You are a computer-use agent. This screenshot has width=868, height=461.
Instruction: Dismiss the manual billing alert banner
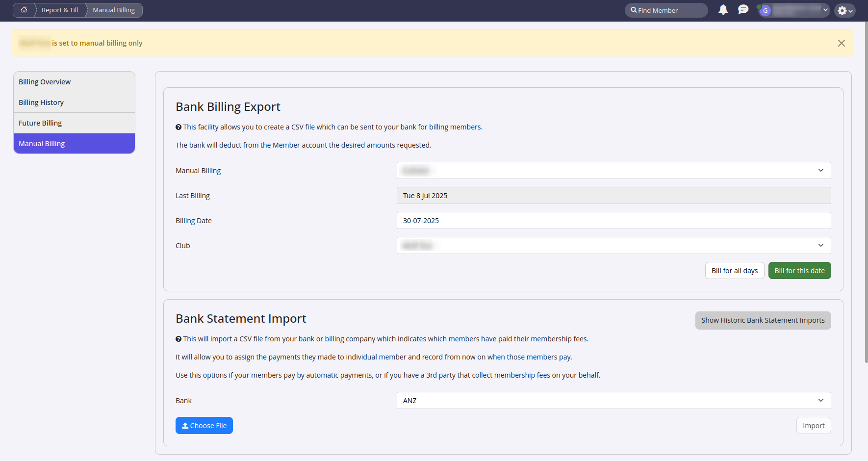[x=841, y=43]
